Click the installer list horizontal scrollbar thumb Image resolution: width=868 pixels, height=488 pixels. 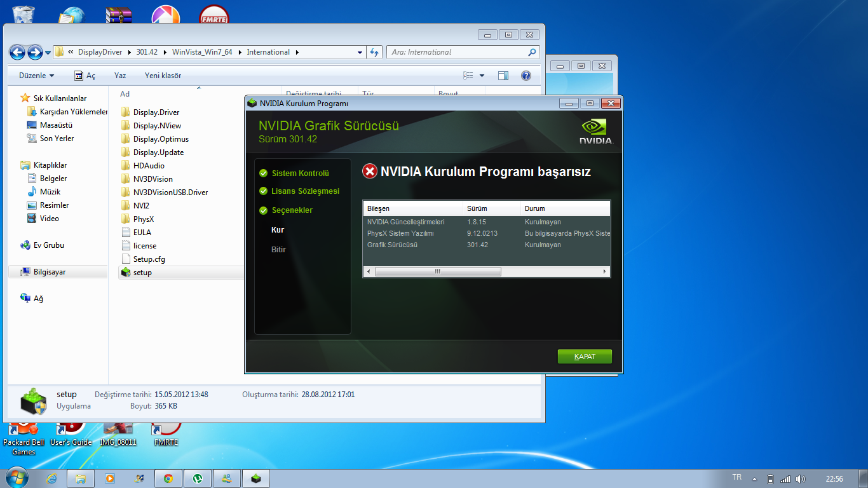point(438,271)
